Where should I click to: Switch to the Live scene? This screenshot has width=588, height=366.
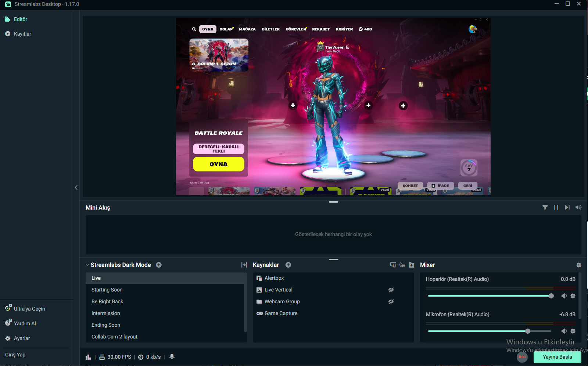(x=165, y=278)
